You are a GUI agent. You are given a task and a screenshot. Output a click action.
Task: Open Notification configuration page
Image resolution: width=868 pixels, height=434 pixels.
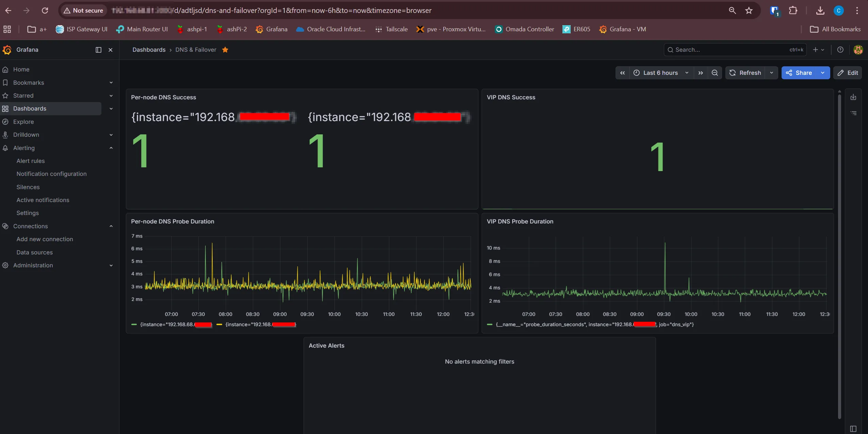pos(51,174)
